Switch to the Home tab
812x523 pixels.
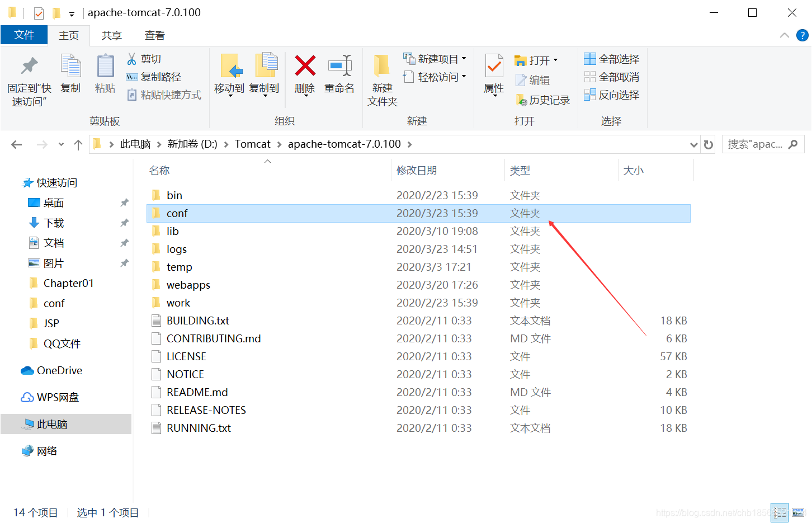[x=69, y=35]
